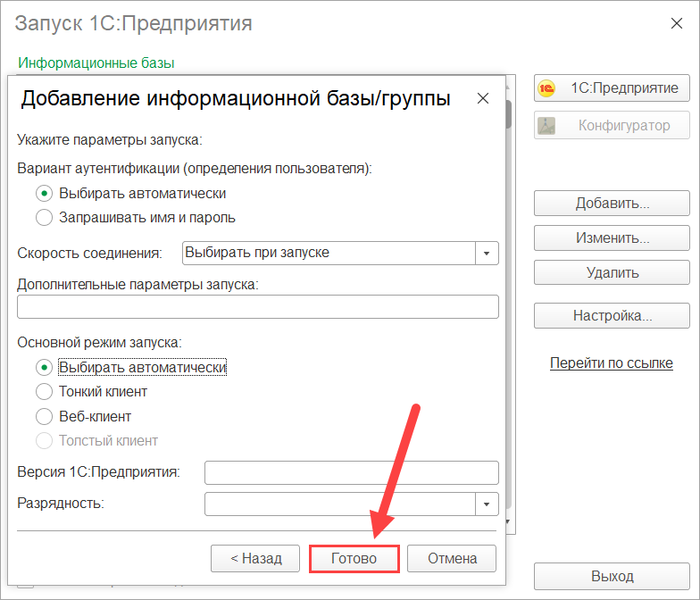This screenshot has height=600, width=700.
Task: Cancel the dialog with Отмена
Action: [x=452, y=559]
